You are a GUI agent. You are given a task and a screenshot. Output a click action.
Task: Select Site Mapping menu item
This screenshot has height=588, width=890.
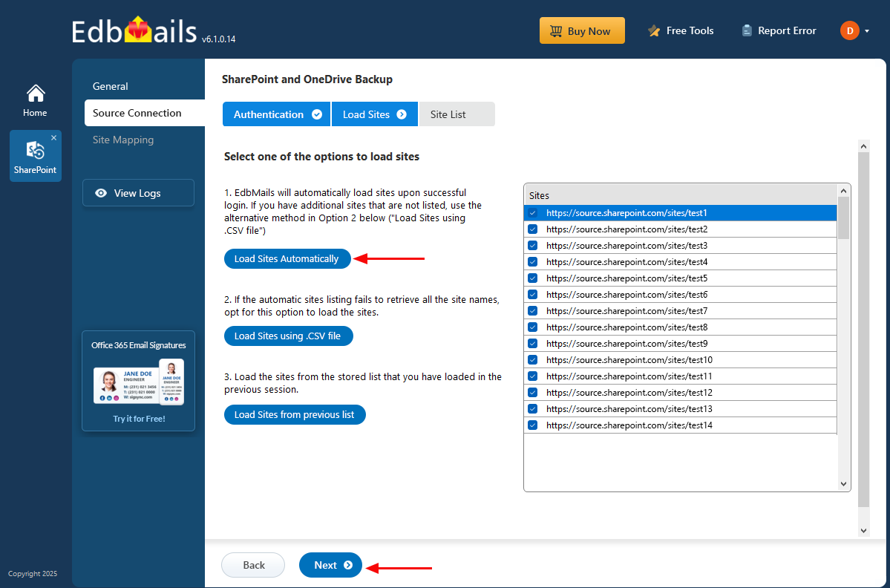pos(123,140)
